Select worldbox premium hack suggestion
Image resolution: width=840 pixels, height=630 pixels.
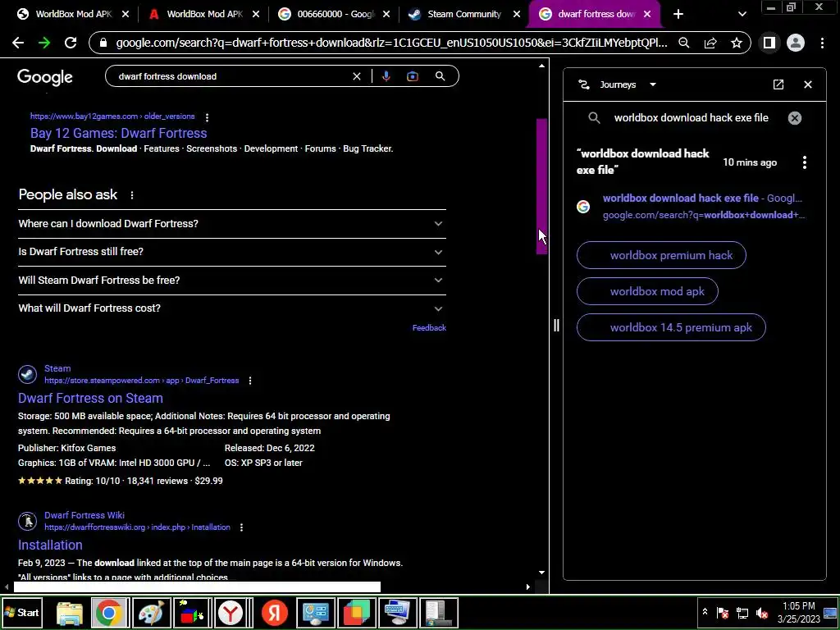coord(661,255)
